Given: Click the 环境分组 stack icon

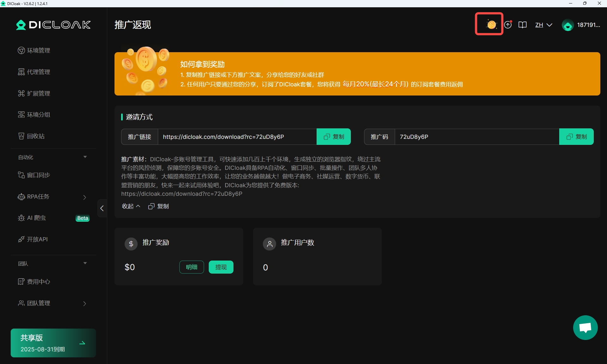Looking at the screenshot, I should 21,114.
